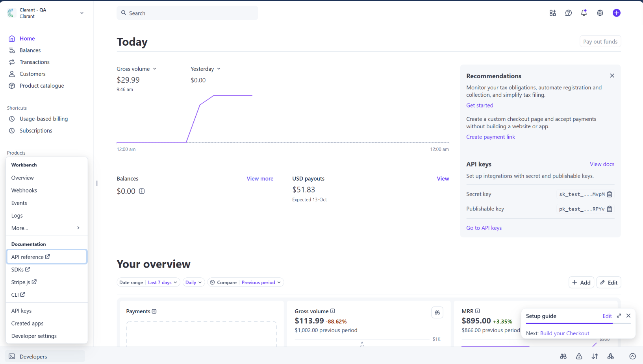This screenshot has width=643, height=364.
Task: Click the Developers terminal icon
Action: pyautogui.click(x=12, y=357)
